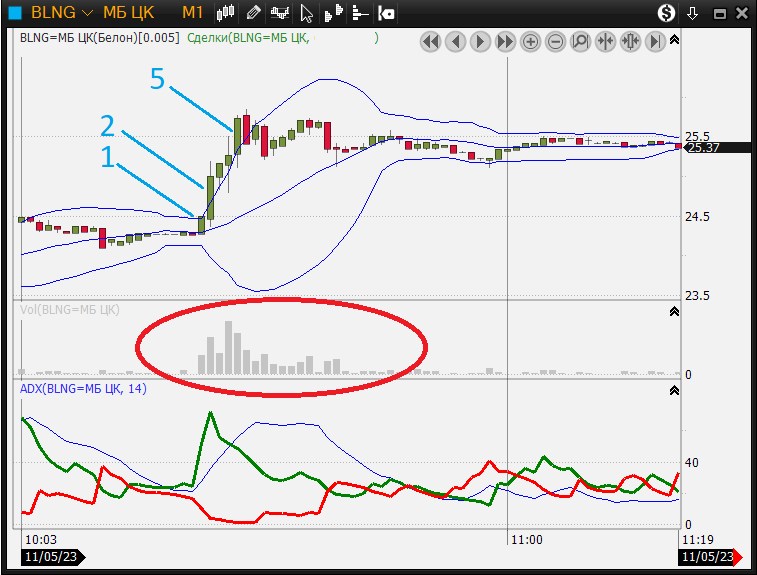The height and width of the screenshot is (575, 757).
Task: Collapse the Vol panel chevron
Action: (x=674, y=311)
